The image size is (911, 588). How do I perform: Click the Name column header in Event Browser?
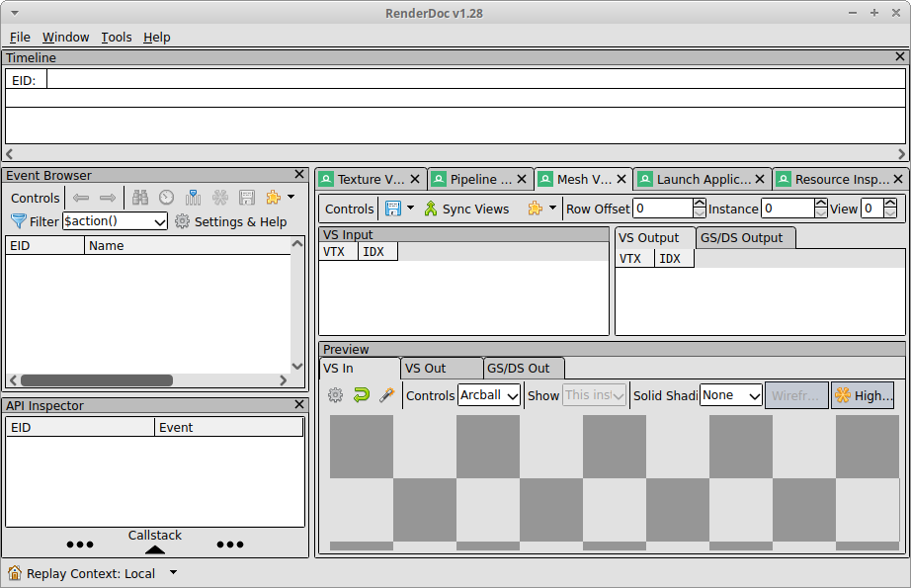(x=188, y=246)
